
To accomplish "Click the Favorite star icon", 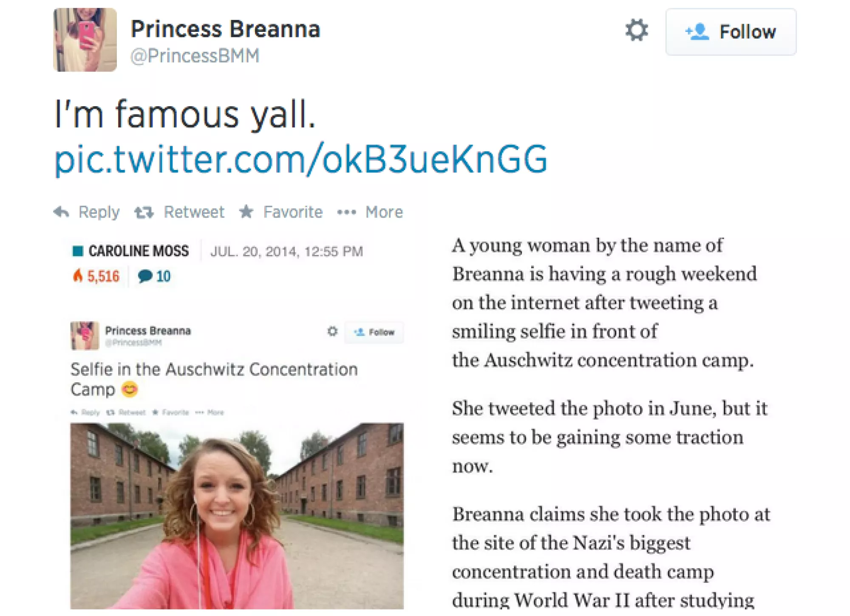I will [x=246, y=211].
